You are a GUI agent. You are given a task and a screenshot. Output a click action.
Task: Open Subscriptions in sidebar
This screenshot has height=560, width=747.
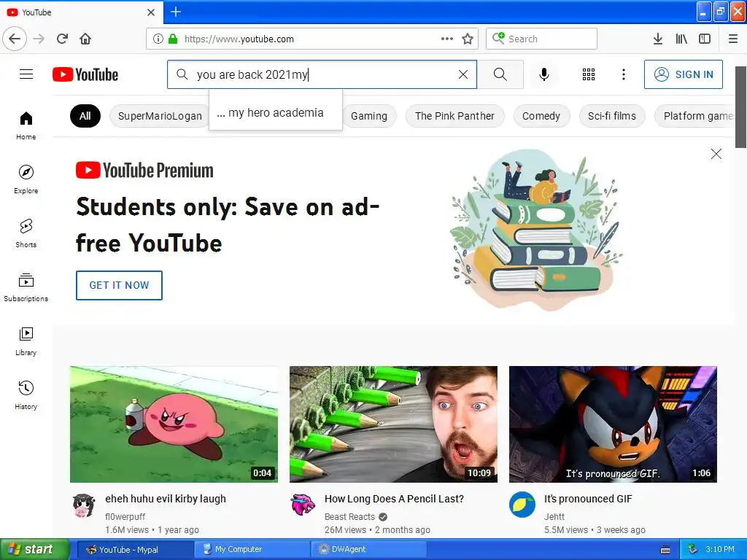(x=26, y=287)
